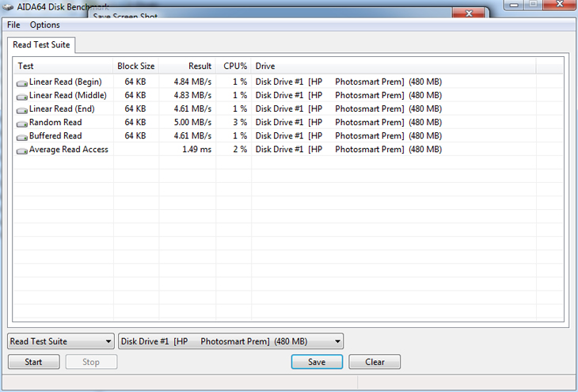Screen dimensions: 578x392
Task: Click the disk icon beside Average Read Access
Action: (x=22, y=150)
